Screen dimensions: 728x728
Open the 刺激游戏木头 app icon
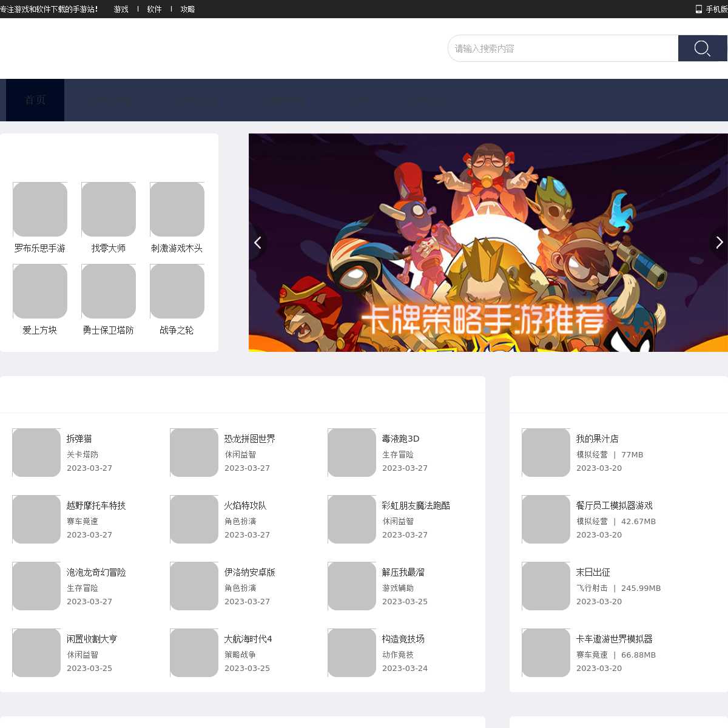pos(177,209)
